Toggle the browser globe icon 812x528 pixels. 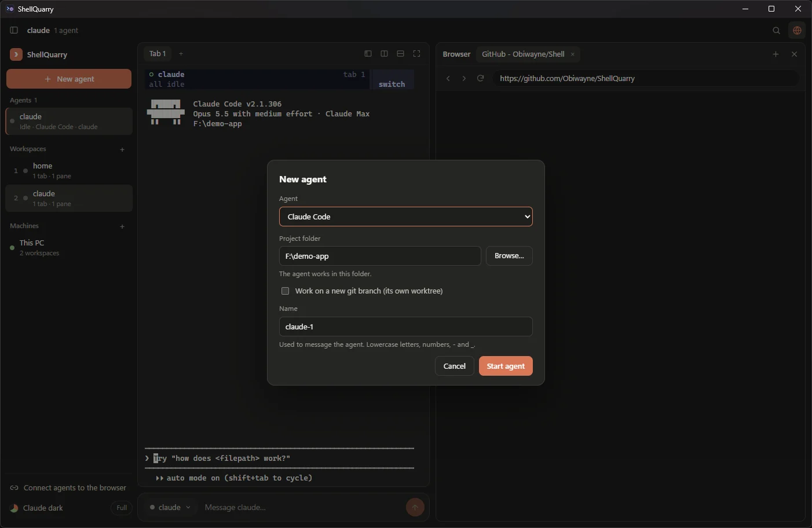coord(797,30)
